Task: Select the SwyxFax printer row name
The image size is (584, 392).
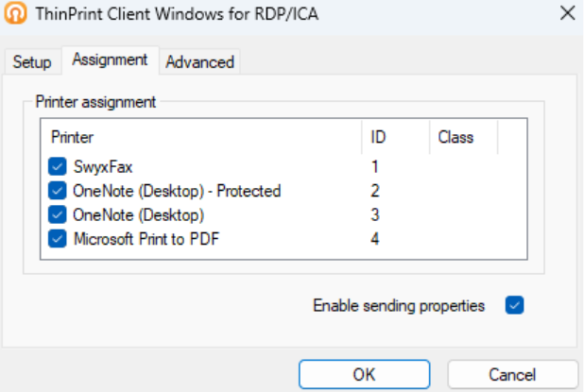Action: (x=103, y=167)
